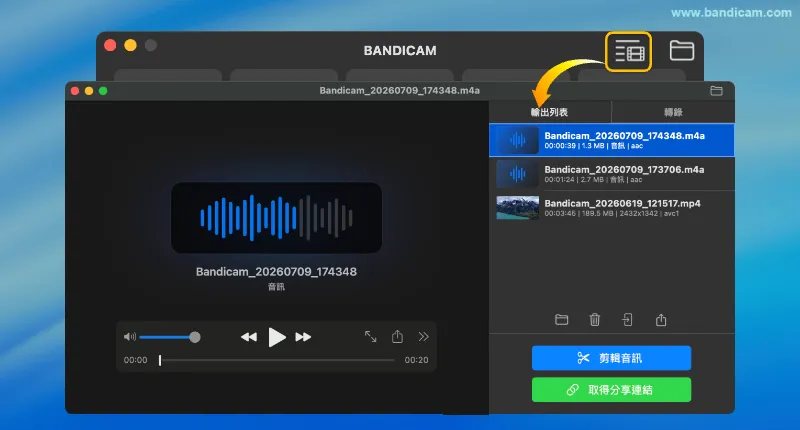Screen dimensions: 800x430
Task: Minimize the BANDICAM window with its yellow button
Action: [131, 45]
